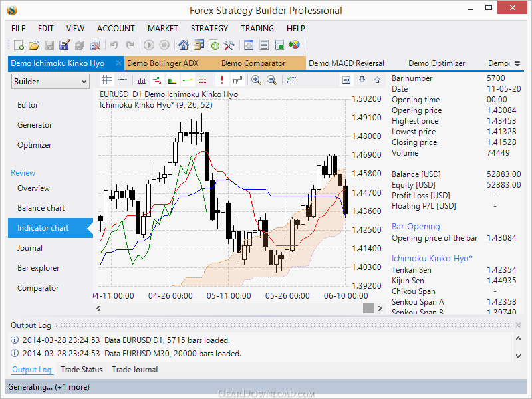Click the chart scrollbar right arrow
This screenshot has height=399, width=532.
click(x=380, y=309)
